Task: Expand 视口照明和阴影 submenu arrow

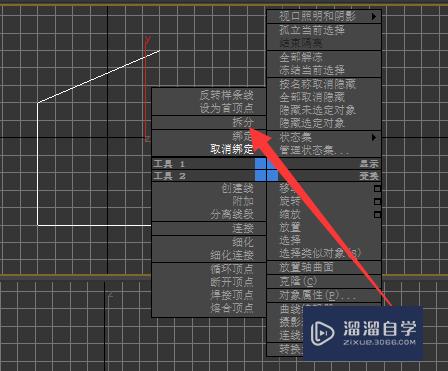Action: 374,16
